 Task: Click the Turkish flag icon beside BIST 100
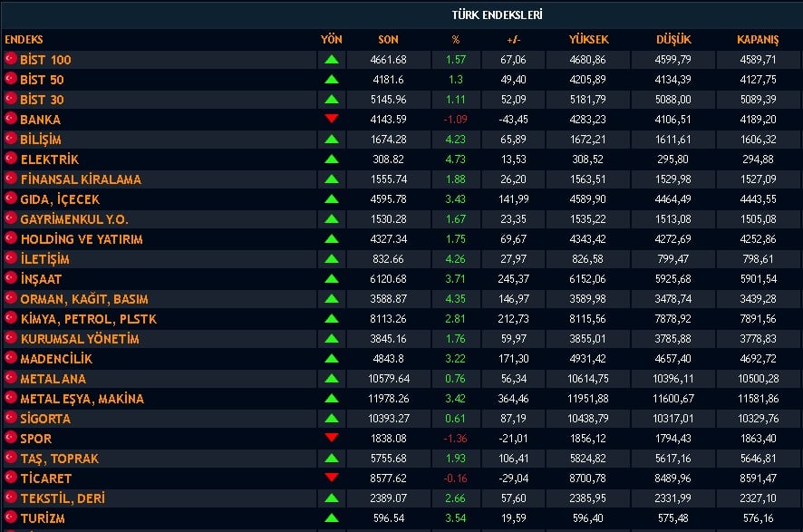[11, 59]
